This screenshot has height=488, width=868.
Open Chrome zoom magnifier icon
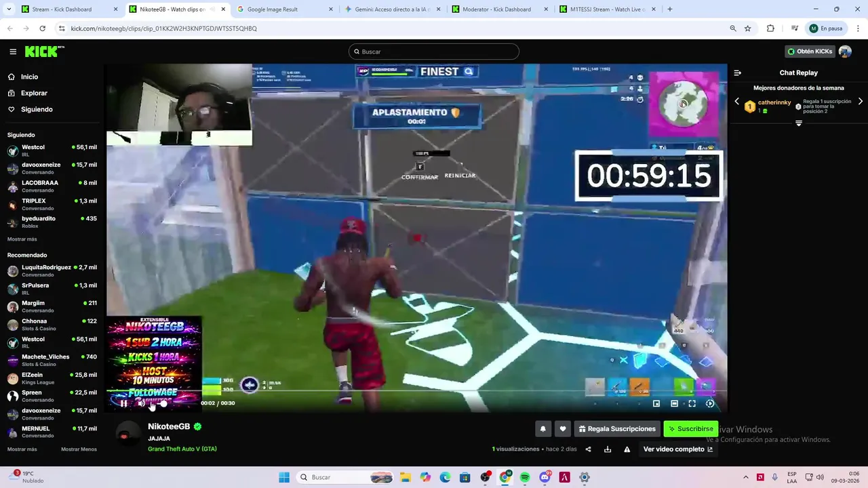click(733, 28)
